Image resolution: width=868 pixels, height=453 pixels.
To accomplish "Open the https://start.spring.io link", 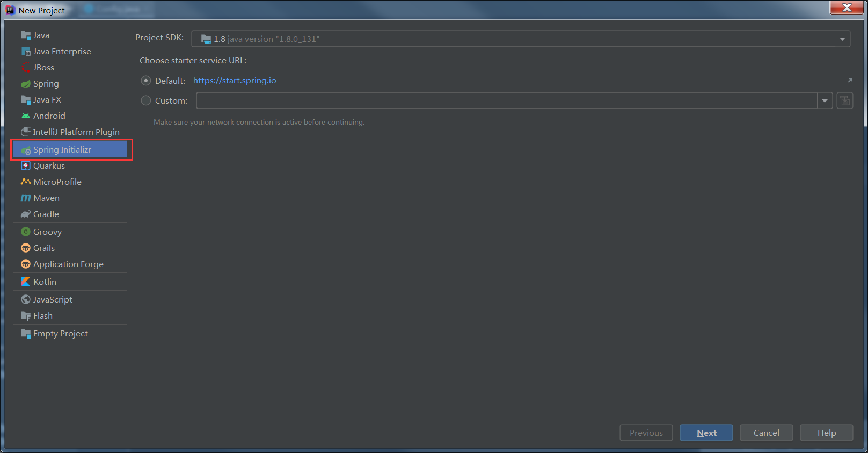I will pos(235,81).
